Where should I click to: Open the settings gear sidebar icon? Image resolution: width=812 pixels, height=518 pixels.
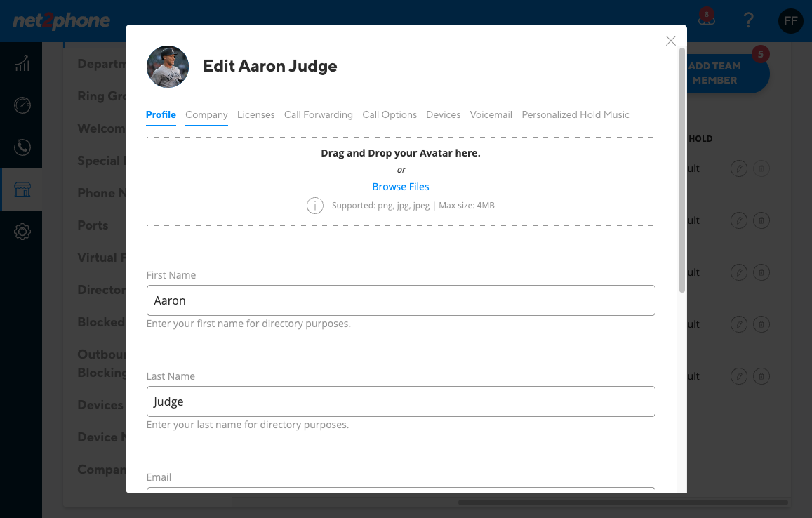point(22,232)
